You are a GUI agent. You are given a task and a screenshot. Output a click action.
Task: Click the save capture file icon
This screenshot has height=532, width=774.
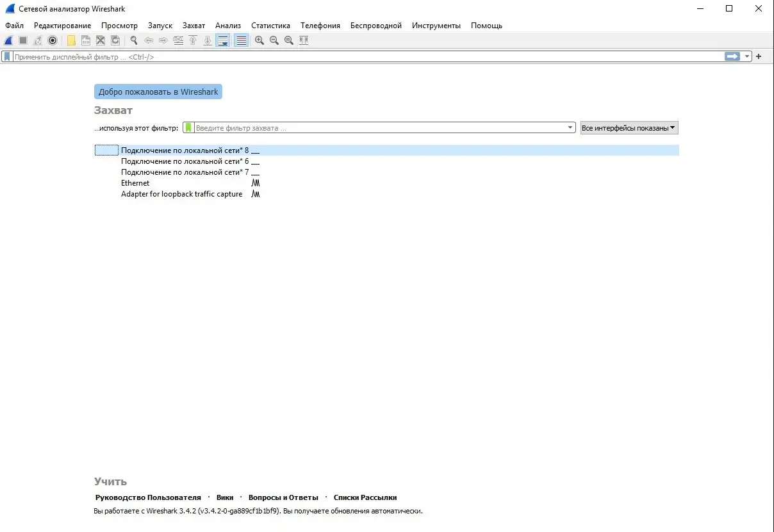(85, 40)
